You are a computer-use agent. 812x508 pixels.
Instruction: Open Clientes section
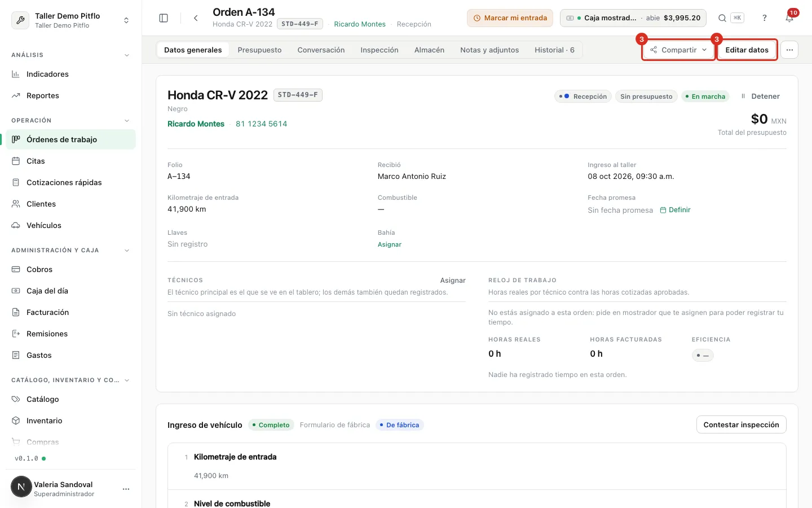[x=70, y=204]
